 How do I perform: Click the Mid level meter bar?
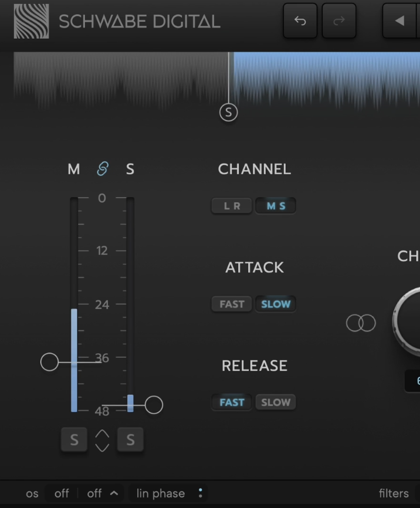coord(74,304)
